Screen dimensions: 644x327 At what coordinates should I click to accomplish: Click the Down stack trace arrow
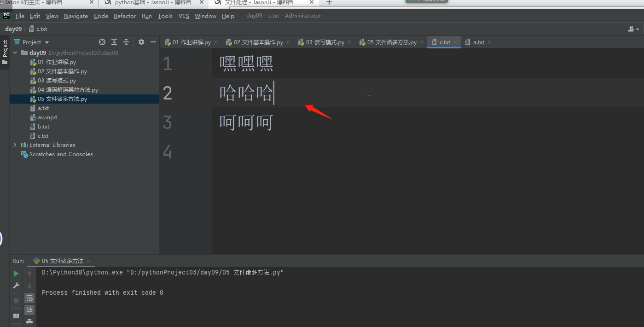pos(29,286)
